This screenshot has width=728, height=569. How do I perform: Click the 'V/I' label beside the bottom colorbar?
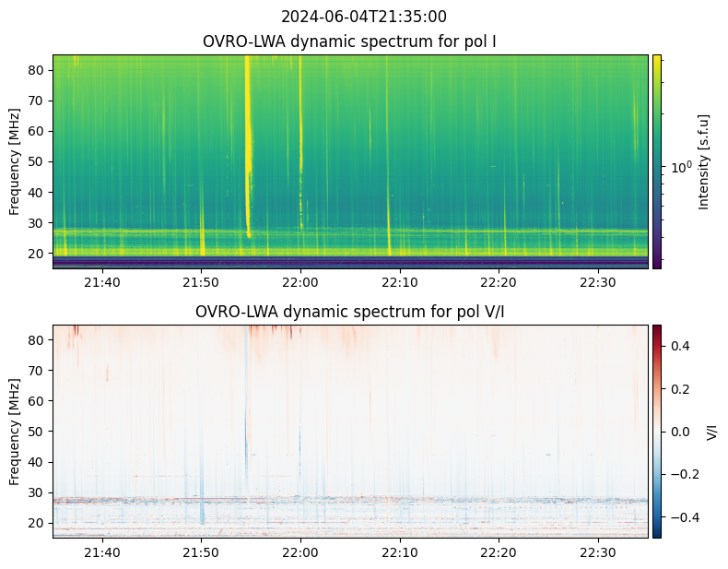710,431
